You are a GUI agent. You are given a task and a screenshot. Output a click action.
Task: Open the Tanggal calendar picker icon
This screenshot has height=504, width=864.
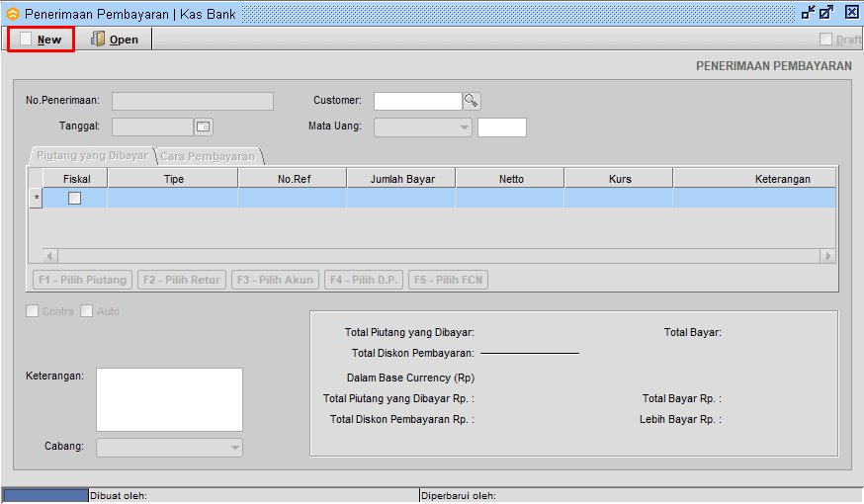click(x=204, y=126)
